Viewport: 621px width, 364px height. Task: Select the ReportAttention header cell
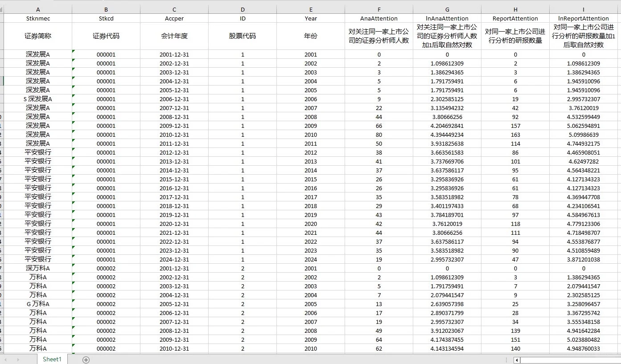pyautogui.click(x=515, y=18)
